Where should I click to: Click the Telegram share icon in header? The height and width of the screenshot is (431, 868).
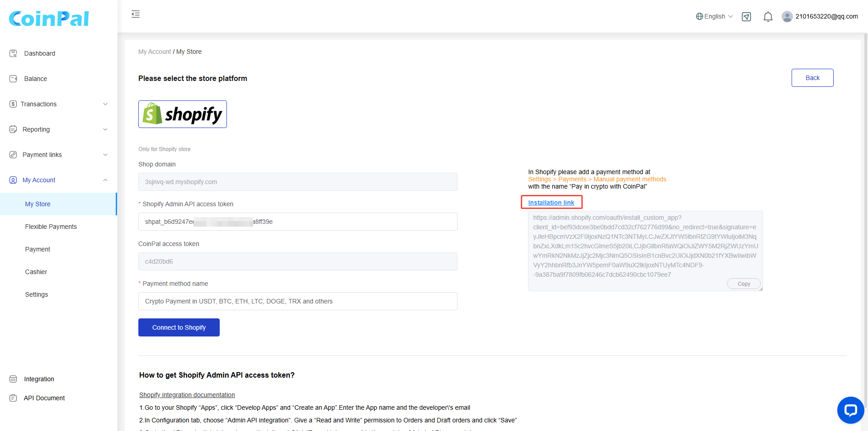click(x=746, y=17)
